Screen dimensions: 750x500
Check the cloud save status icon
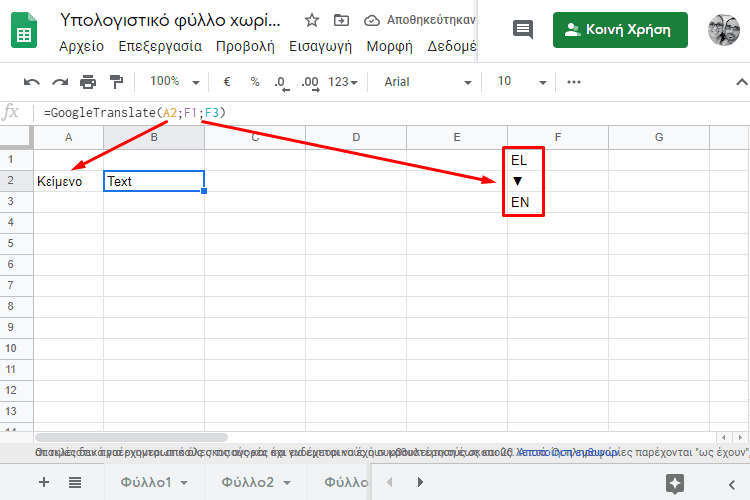(372, 20)
